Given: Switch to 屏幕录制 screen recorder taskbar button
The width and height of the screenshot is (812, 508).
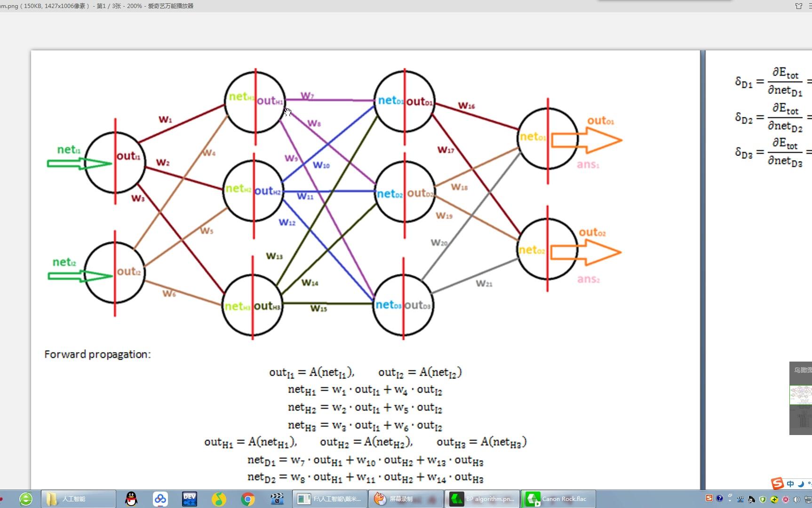Looking at the screenshot, I should [x=405, y=499].
